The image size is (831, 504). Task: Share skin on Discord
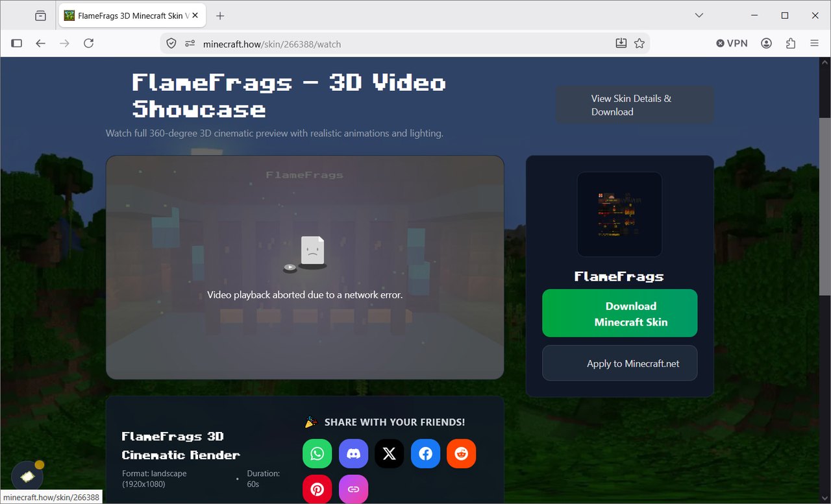click(x=353, y=453)
